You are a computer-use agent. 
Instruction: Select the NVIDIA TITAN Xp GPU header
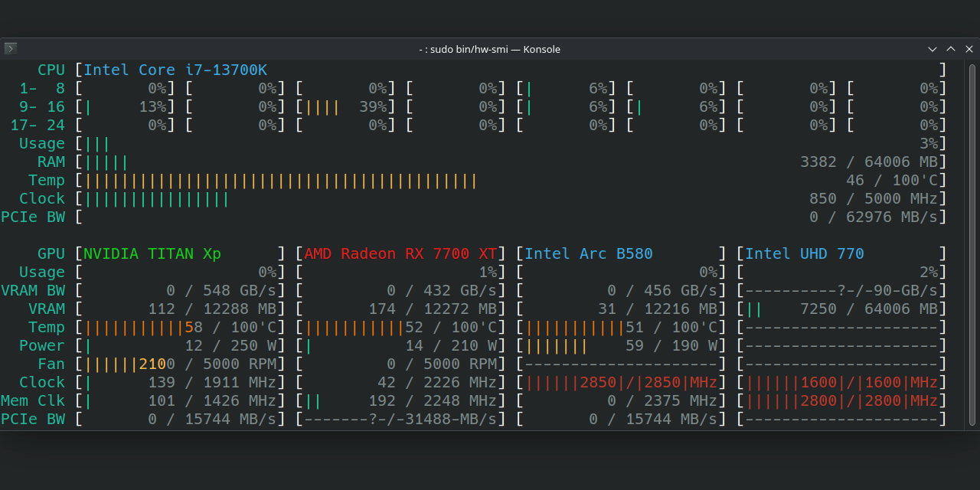pyautogui.click(x=152, y=253)
